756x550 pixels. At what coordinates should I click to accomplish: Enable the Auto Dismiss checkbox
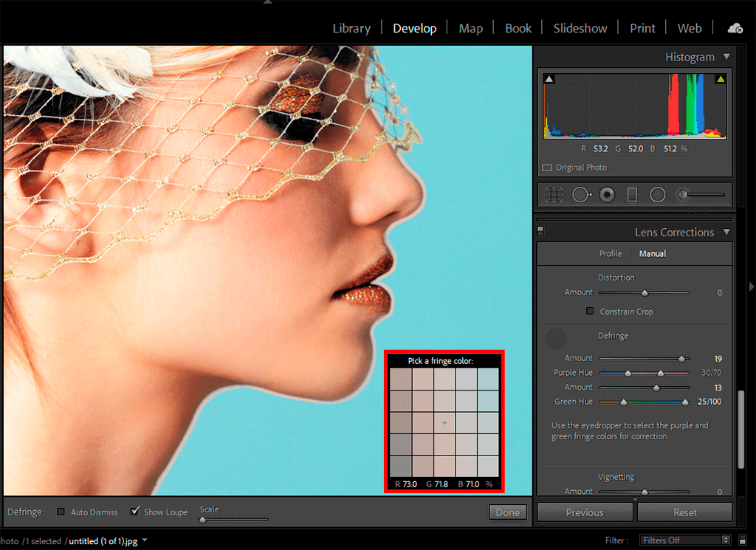[61, 512]
